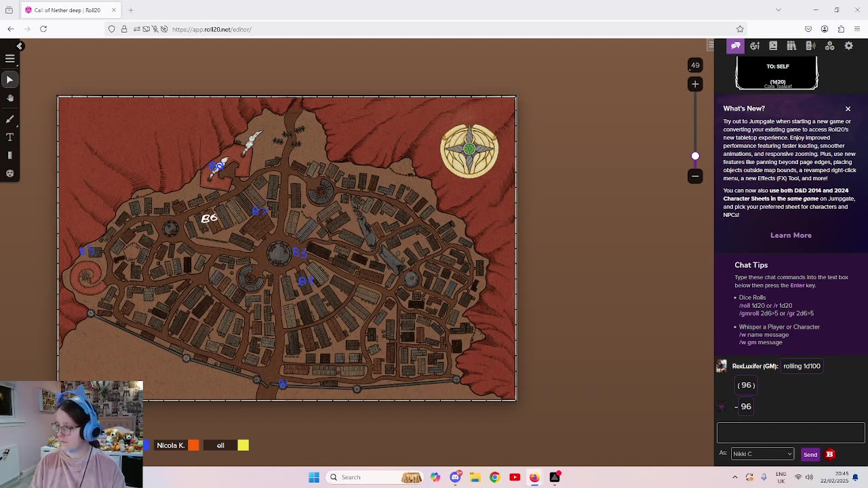Click the chat message text box

point(791,432)
